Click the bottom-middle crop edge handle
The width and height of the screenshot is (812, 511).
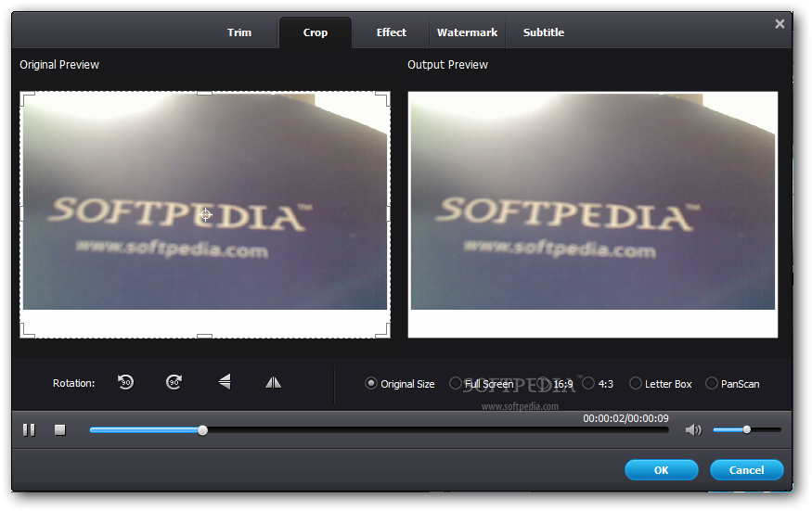(x=205, y=336)
